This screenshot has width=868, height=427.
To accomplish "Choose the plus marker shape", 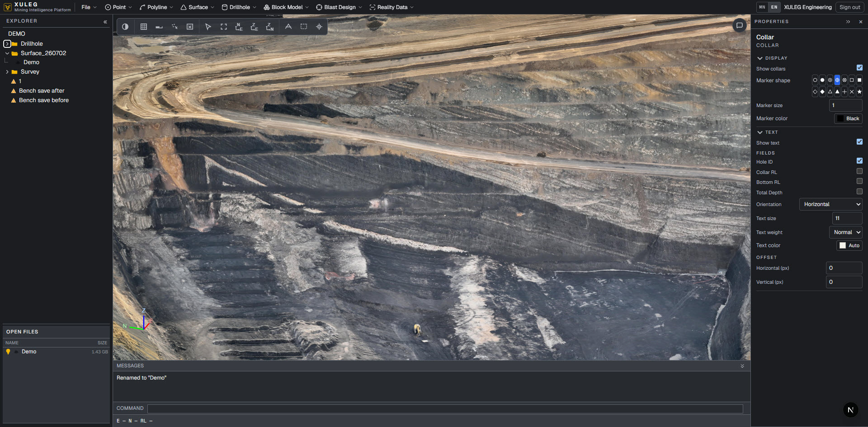I will coord(844,92).
